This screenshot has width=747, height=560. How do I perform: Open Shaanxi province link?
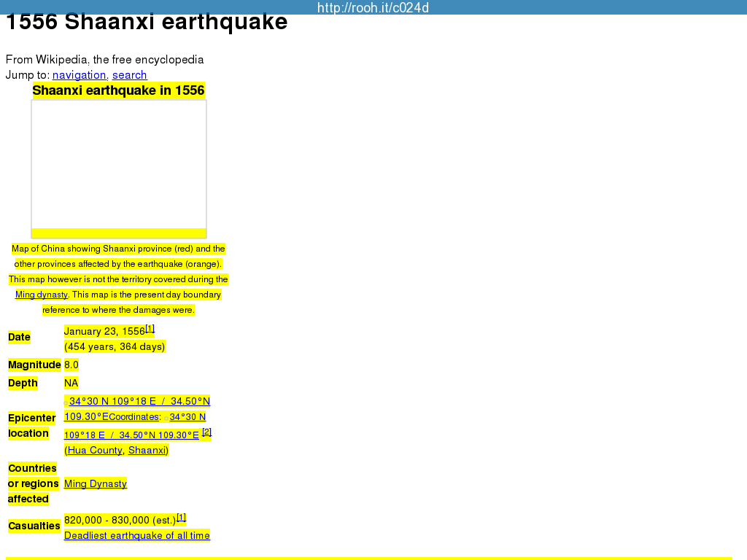click(x=147, y=451)
